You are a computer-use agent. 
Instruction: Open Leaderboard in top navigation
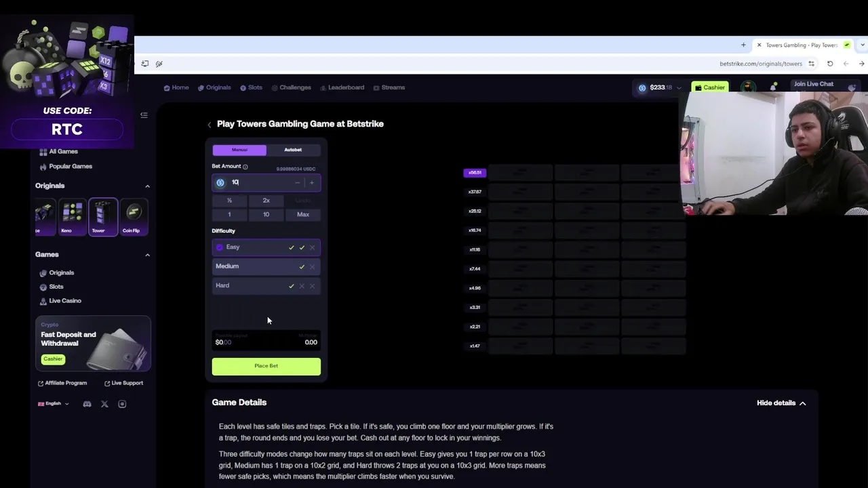point(342,87)
